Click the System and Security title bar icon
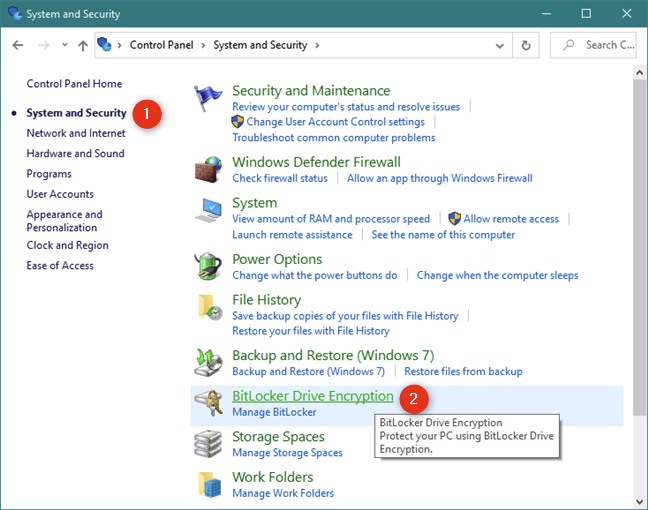The width and height of the screenshot is (648, 510). [15, 13]
